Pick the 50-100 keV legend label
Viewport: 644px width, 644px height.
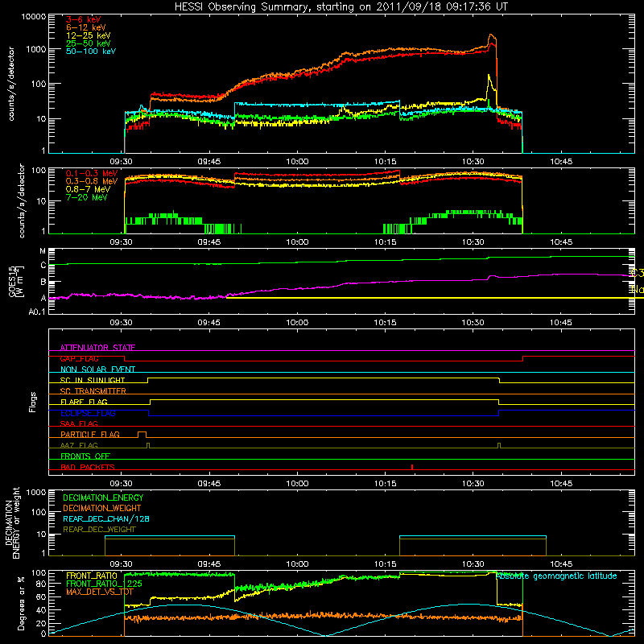click(x=91, y=52)
